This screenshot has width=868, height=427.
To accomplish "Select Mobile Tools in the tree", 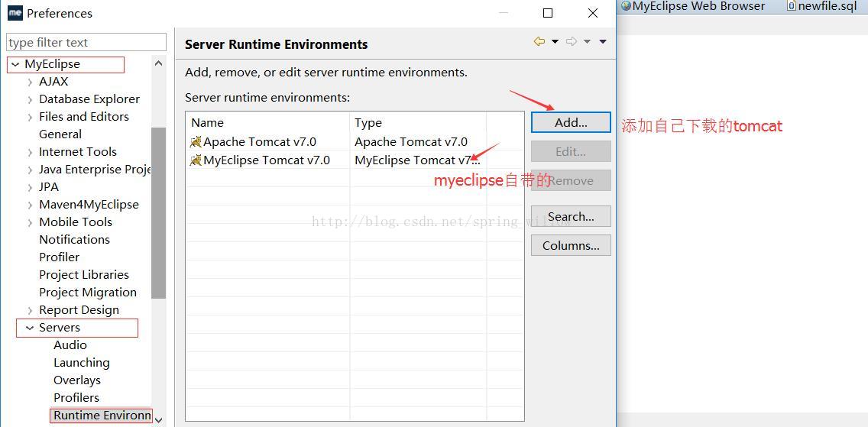I will 76,222.
